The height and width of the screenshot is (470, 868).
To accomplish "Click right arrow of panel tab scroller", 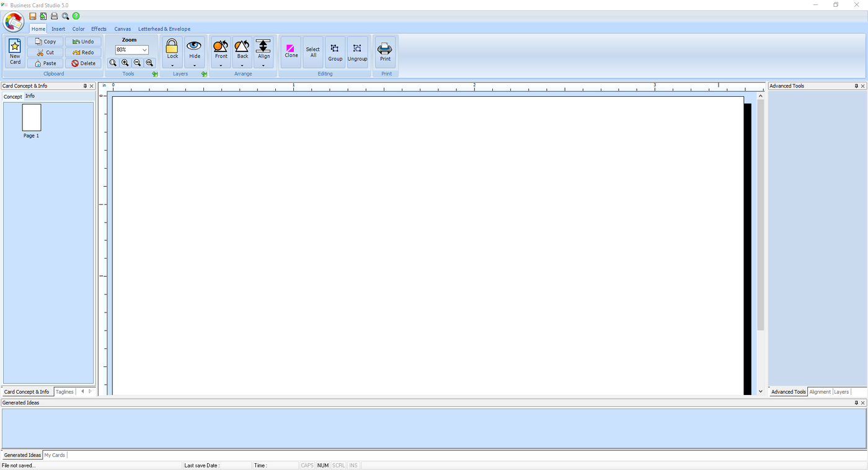I will 90,391.
